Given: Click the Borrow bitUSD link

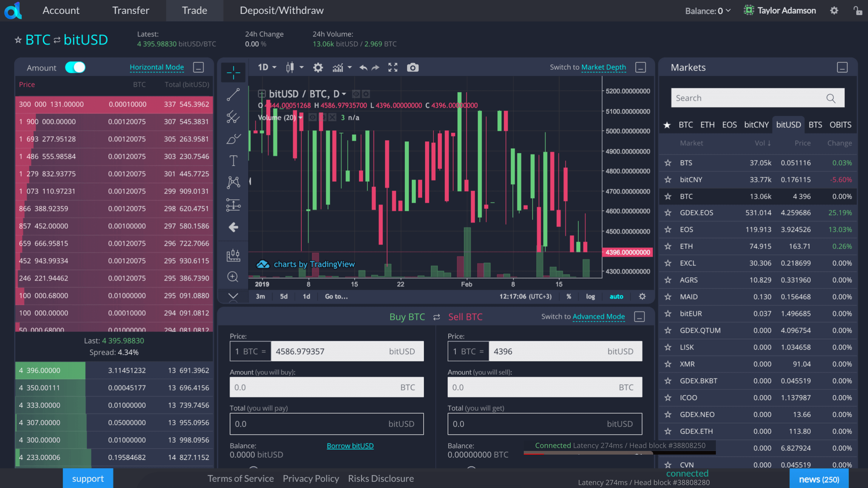Looking at the screenshot, I should [350, 446].
